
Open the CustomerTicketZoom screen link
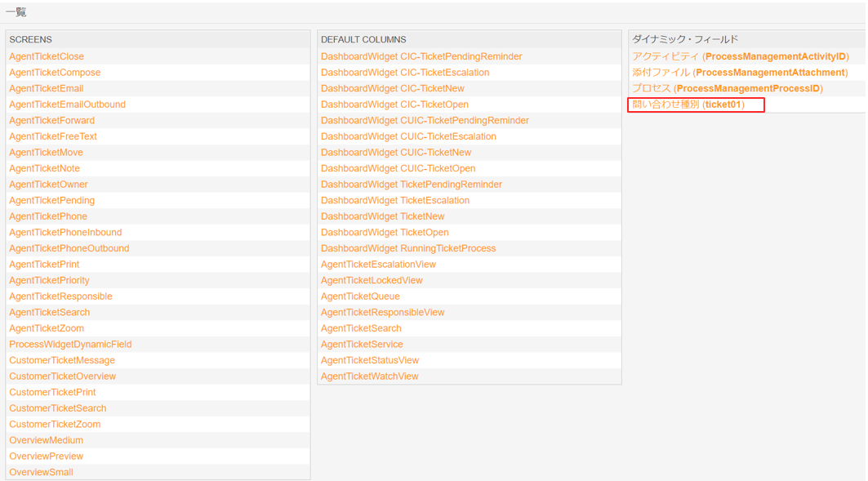(55, 425)
